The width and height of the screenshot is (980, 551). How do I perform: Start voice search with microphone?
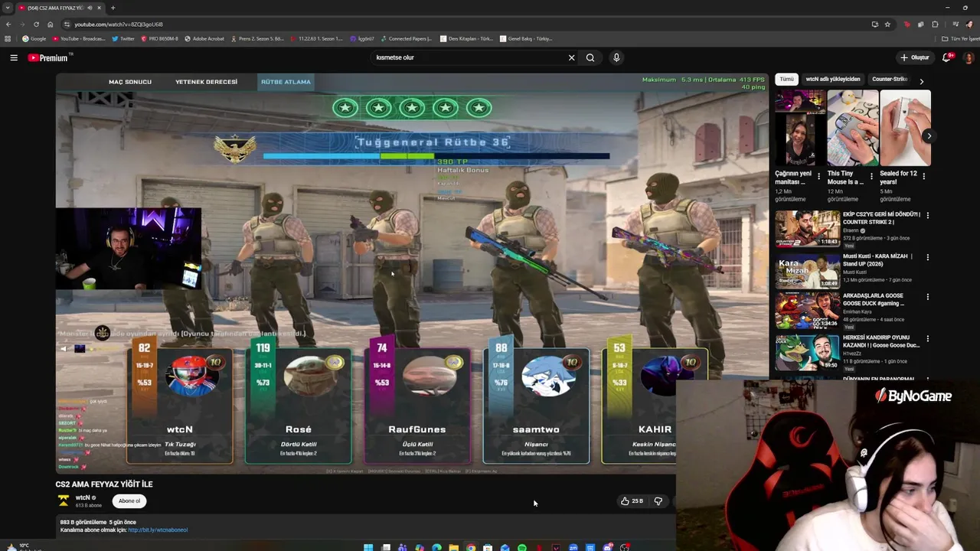616,57
